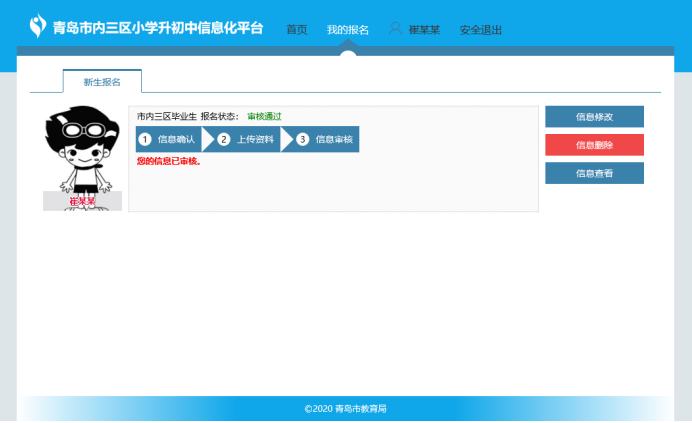Open the 我的报名 menu item
Viewport: 692px width, 423px height.
pos(347,30)
